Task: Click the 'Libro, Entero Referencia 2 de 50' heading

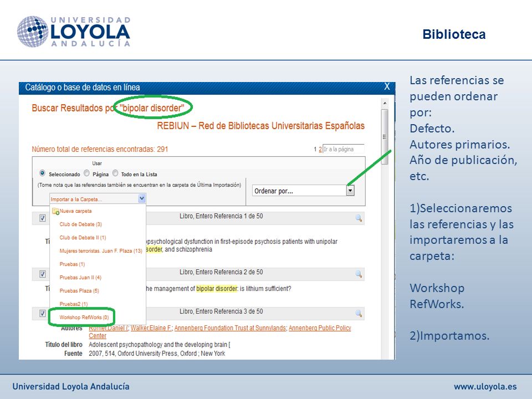Action: (x=221, y=272)
